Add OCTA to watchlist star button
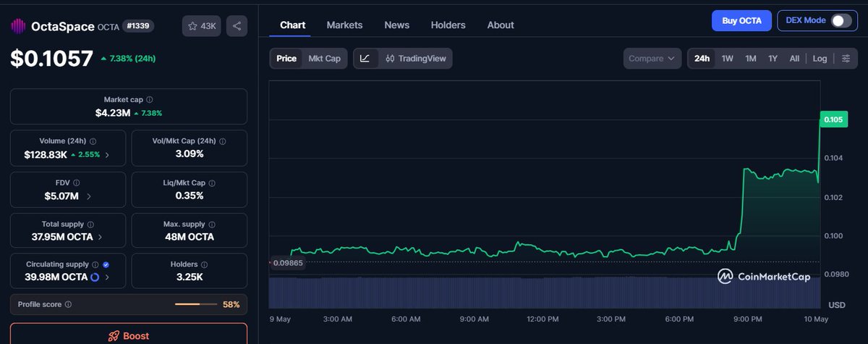This screenshot has width=868, height=344. tap(202, 26)
